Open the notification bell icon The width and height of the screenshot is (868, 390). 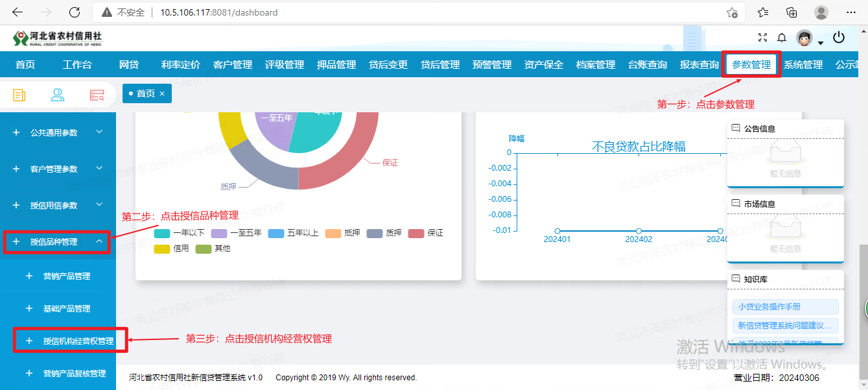coord(782,38)
